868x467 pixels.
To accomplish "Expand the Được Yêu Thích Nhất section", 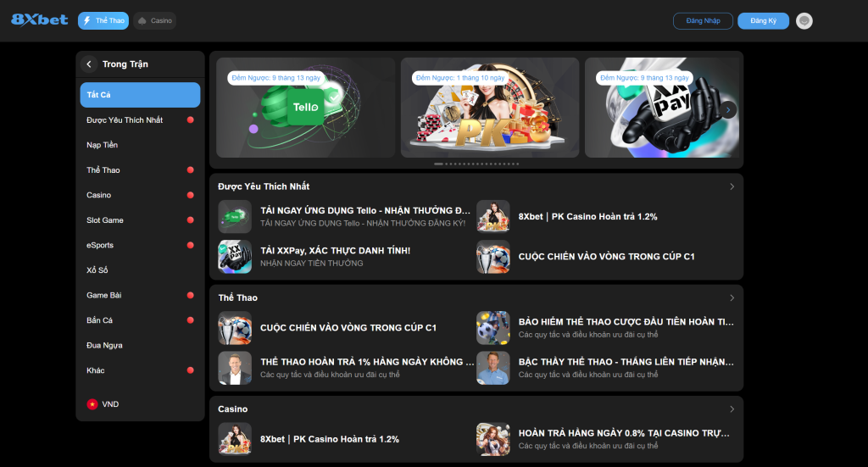I will (x=732, y=187).
